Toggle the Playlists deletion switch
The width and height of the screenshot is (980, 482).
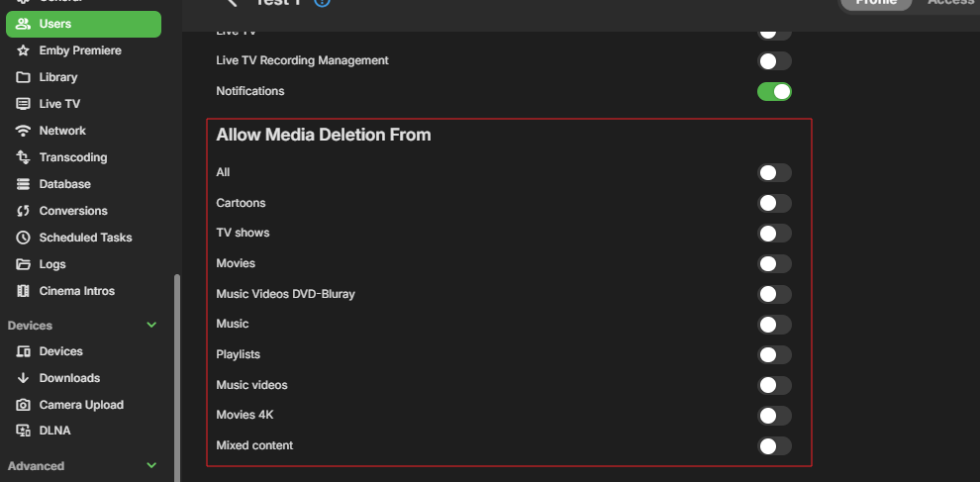point(774,355)
